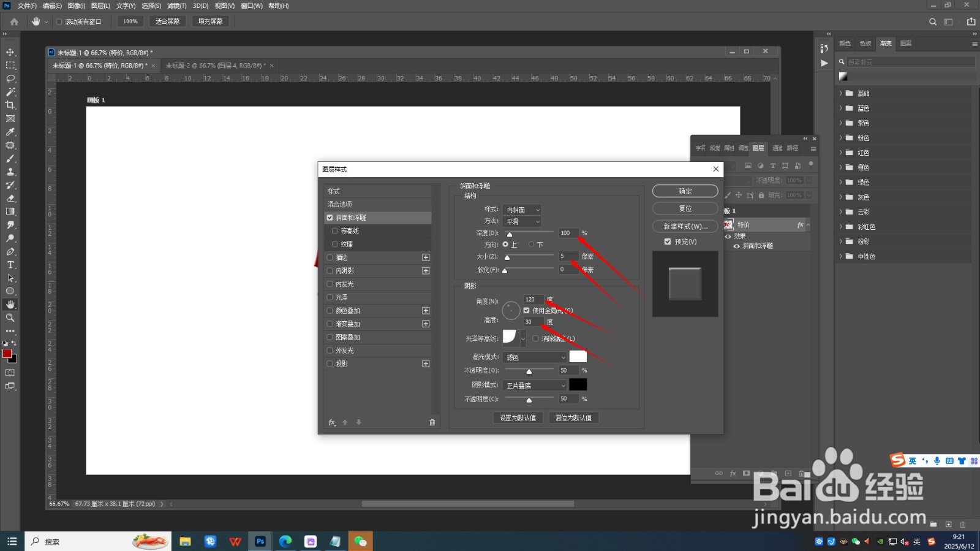Screen dimensions: 980x551
Task: Hide the bevel effect eye icon in layers
Action: 736,246
